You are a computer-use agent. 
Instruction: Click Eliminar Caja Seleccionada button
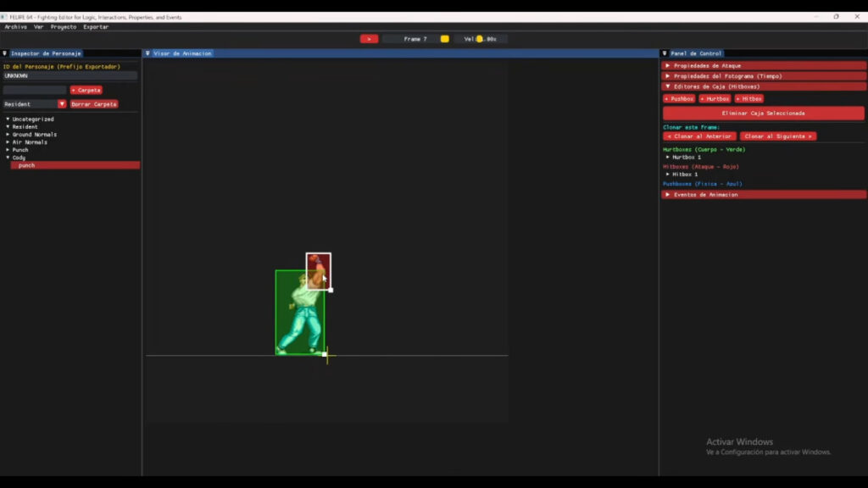[764, 113]
